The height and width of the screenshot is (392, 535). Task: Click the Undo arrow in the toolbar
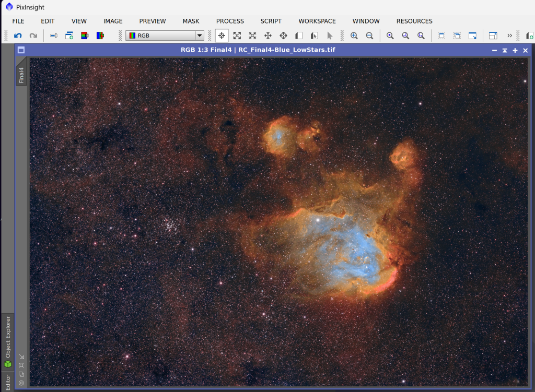coord(18,35)
